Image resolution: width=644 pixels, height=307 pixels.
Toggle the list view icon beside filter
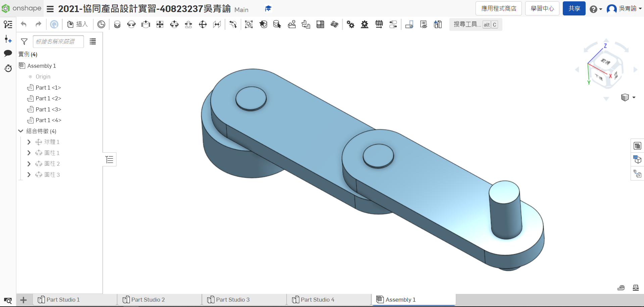click(x=93, y=42)
